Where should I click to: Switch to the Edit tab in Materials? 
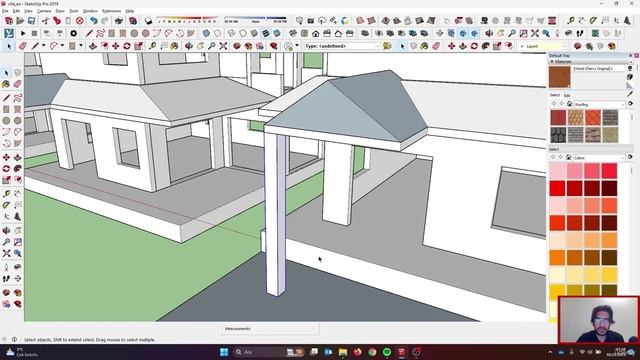tap(567, 96)
